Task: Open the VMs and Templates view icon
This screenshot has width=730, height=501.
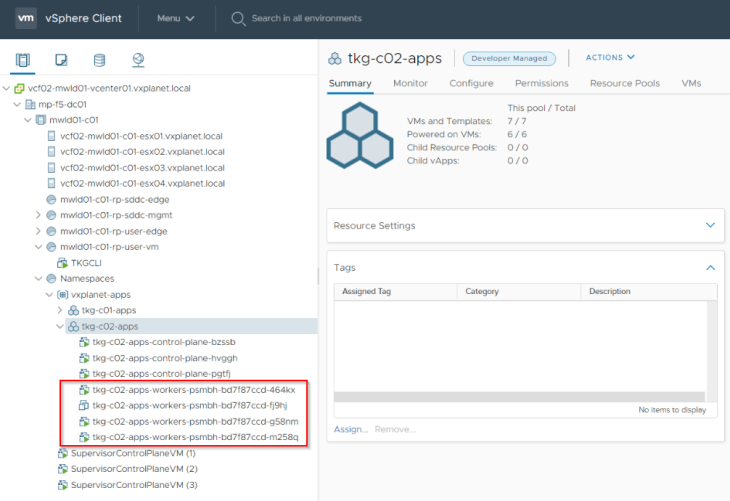Action: click(61, 60)
